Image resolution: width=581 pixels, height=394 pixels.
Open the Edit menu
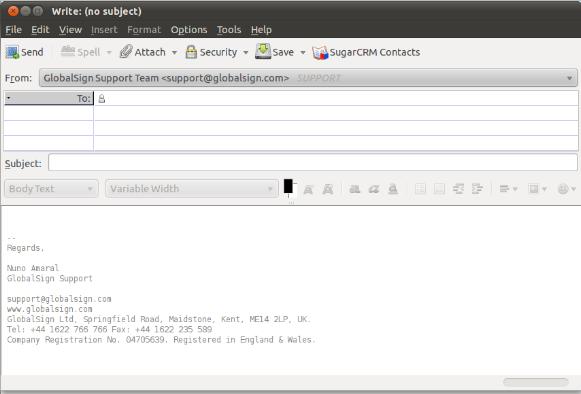[40, 30]
